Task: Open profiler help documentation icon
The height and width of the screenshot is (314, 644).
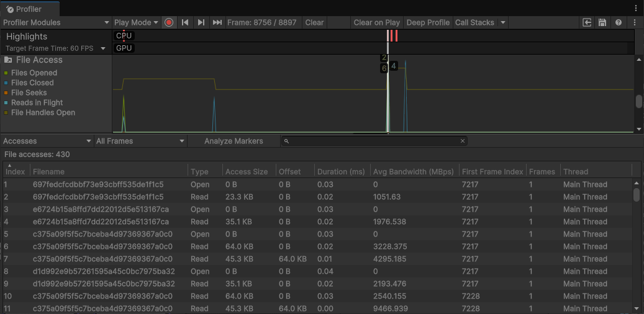Action: coord(618,22)
